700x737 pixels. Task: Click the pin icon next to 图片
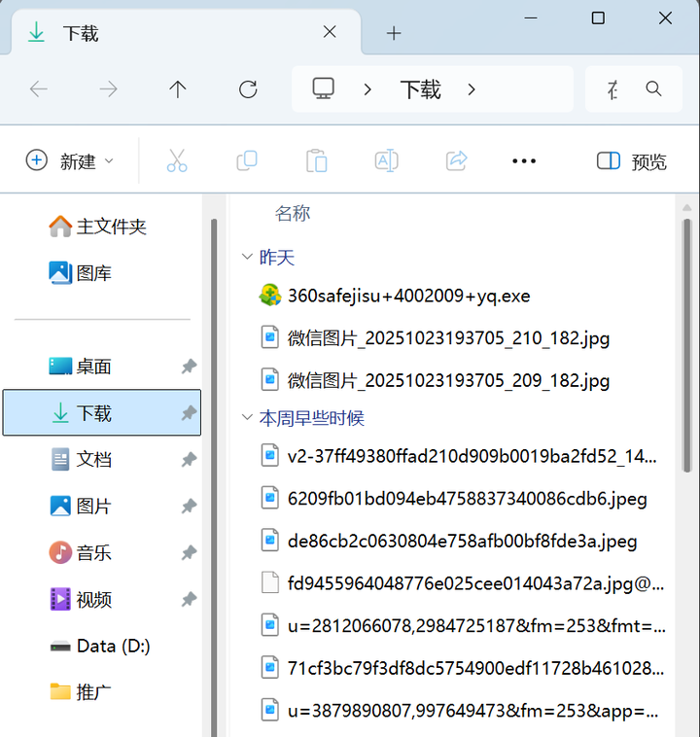[x=189, y=506]
